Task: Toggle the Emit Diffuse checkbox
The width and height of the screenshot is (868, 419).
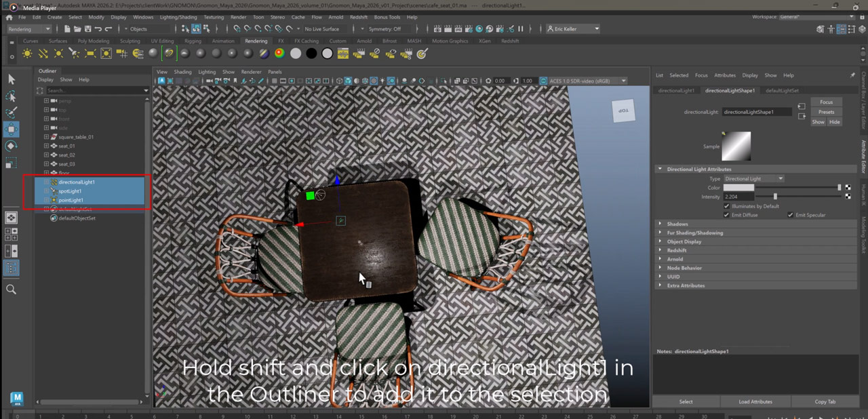Action: (727, 215)
